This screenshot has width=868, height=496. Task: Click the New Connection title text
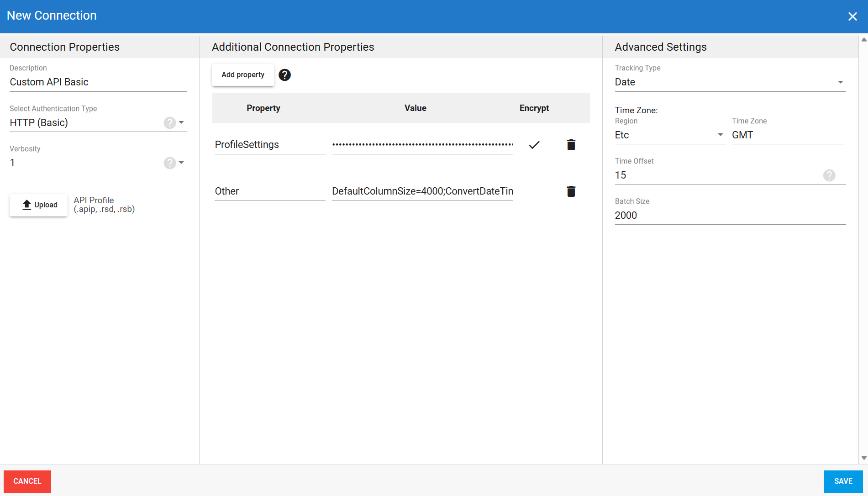[52, 16]
